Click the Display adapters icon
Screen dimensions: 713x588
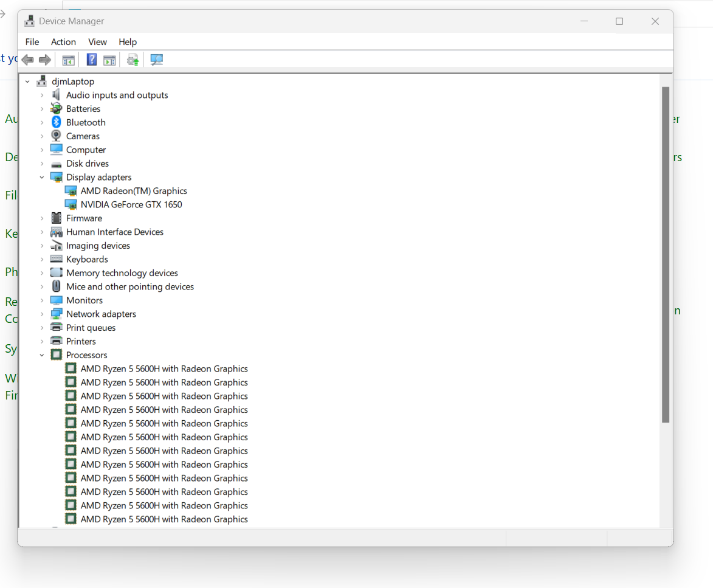pos(57,177)
